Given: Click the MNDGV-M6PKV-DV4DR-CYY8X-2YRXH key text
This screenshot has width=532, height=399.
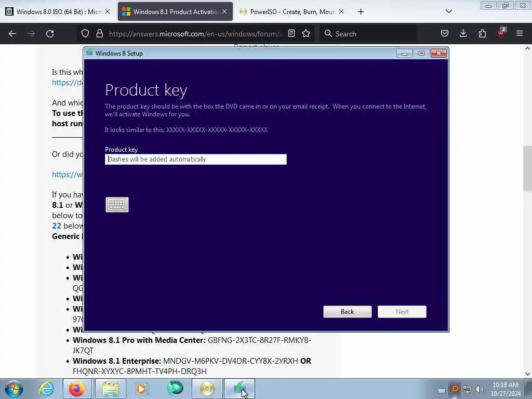Looking at the screenshot, I should coord(230,361).
